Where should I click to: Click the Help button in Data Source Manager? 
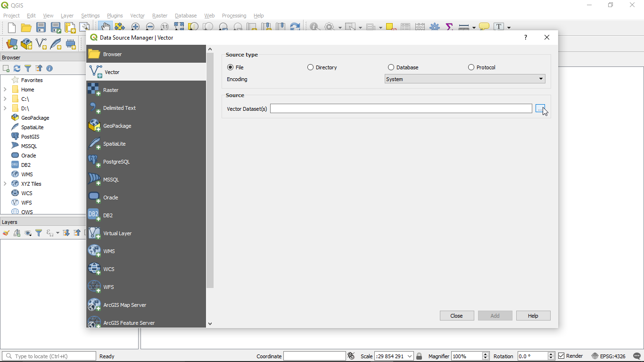[x=533, y=316]
